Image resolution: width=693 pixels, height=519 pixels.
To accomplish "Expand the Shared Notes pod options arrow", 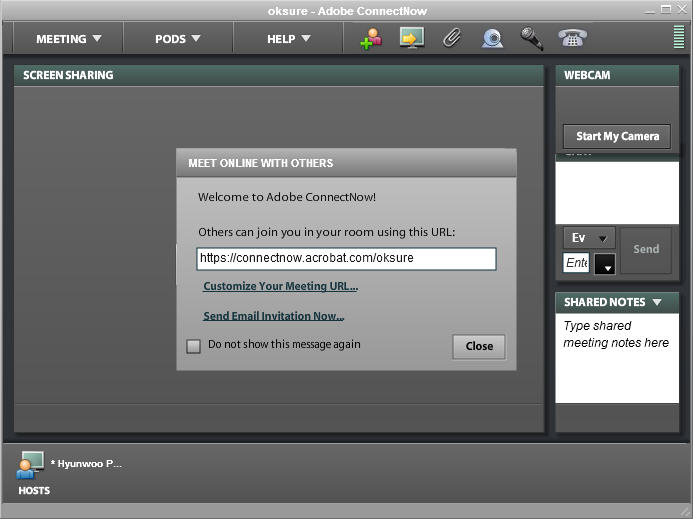I will 657,302.
